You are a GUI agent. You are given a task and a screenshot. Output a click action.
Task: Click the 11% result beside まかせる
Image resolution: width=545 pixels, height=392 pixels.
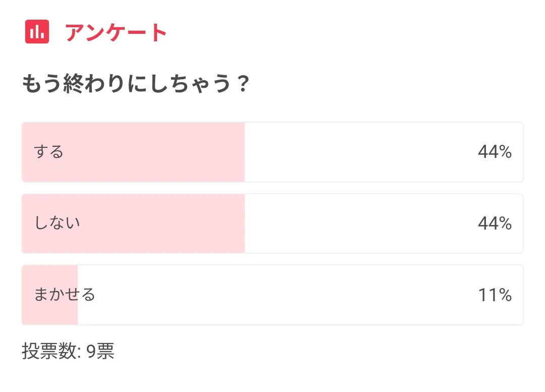pyautogui.click(x=495, y=295)
